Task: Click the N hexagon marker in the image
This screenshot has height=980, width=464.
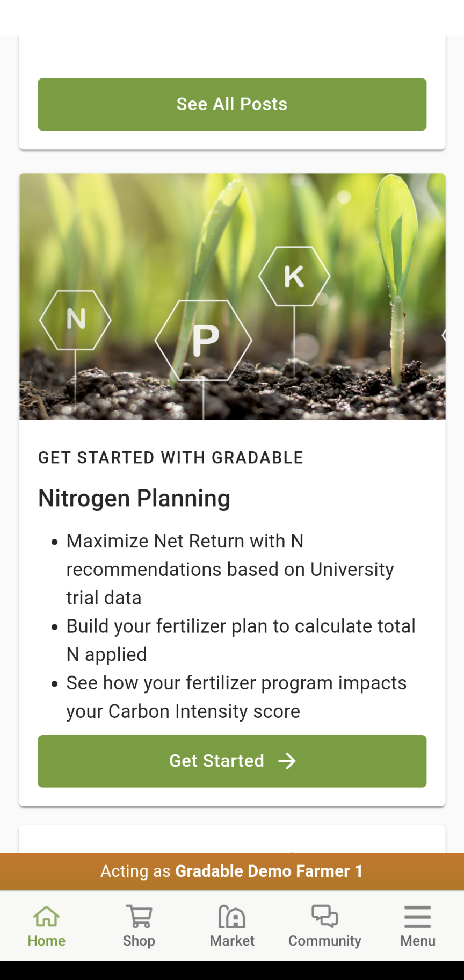Action: pyautogui.click(x=75, y=320)
